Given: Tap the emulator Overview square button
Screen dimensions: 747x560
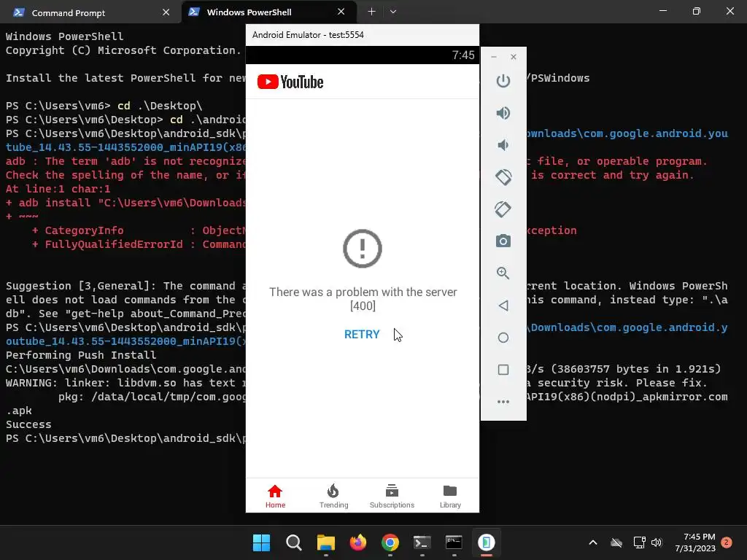Looking at the screenshot, I should (x=503, y=370).
